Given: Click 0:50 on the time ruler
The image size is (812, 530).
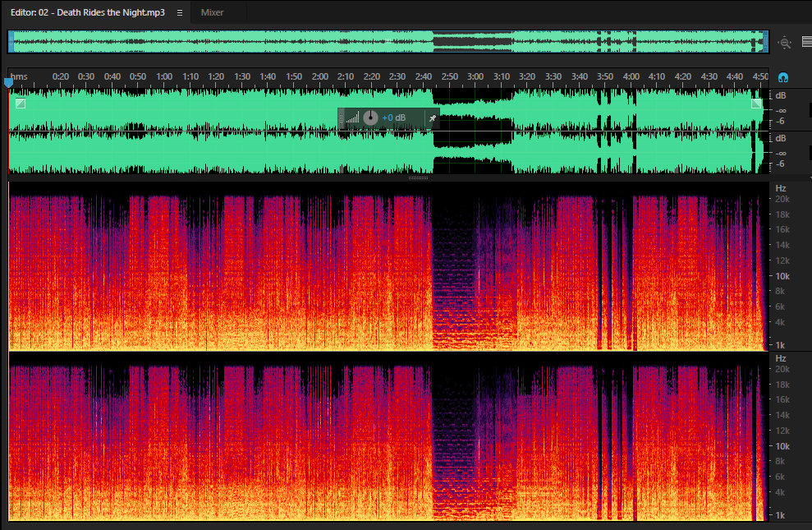Looking at the screenshot, I should point(138,76).
